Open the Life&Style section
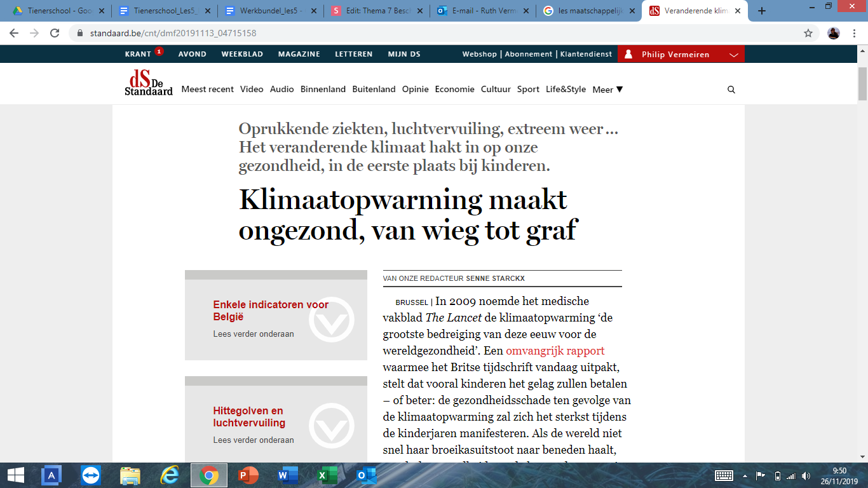Viewport: 868px width, 488px height. 566,90
